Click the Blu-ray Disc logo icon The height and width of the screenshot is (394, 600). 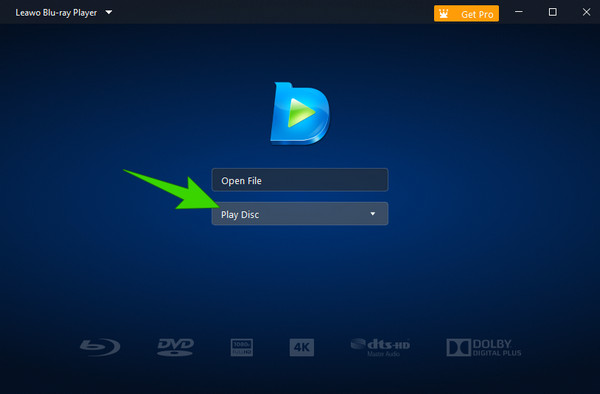pyautogui.click(x=100, y=347)
